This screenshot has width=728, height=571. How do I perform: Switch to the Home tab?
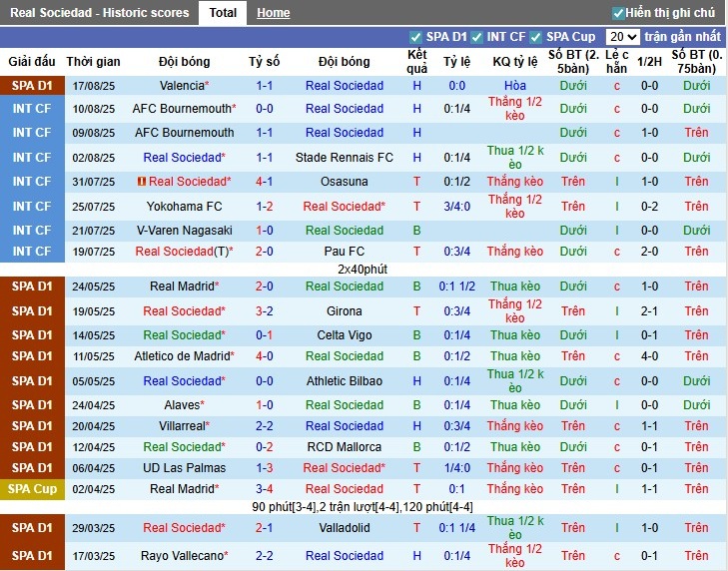[273, 13]
